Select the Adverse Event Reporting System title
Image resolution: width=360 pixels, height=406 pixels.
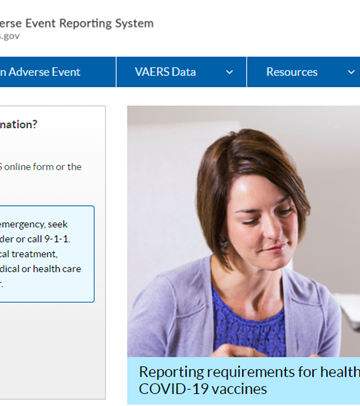point(77,23)
